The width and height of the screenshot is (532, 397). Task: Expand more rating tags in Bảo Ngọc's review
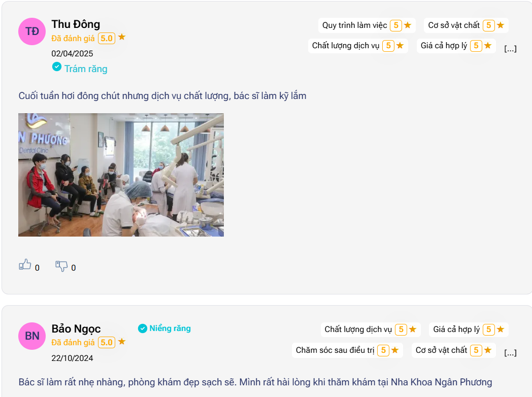click(x=510, y=353)
